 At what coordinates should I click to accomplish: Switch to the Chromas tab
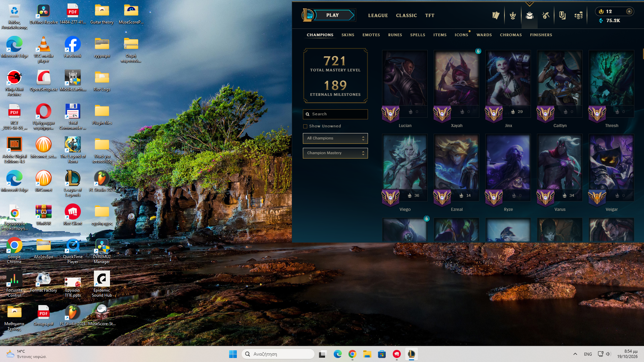point(511,35)
